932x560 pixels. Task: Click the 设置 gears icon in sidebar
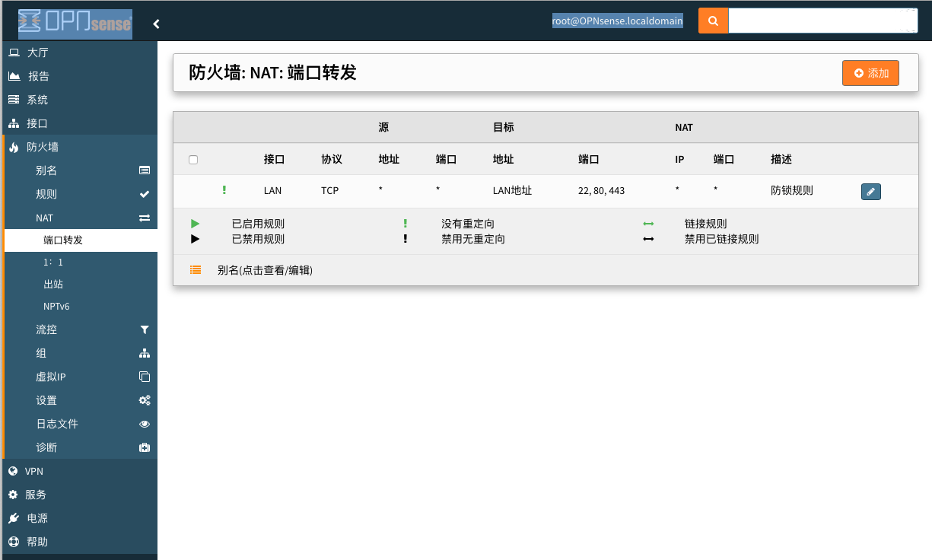[144, 400]
